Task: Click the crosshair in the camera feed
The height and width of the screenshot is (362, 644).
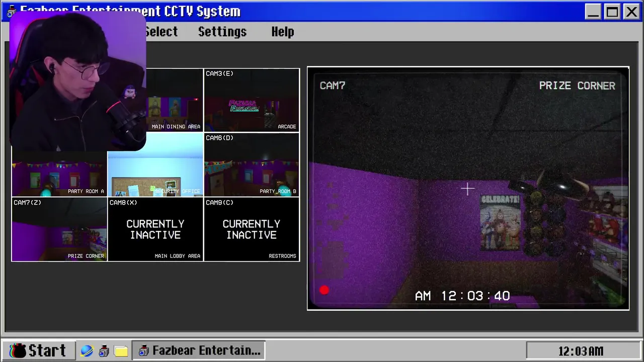Action: 467,189
